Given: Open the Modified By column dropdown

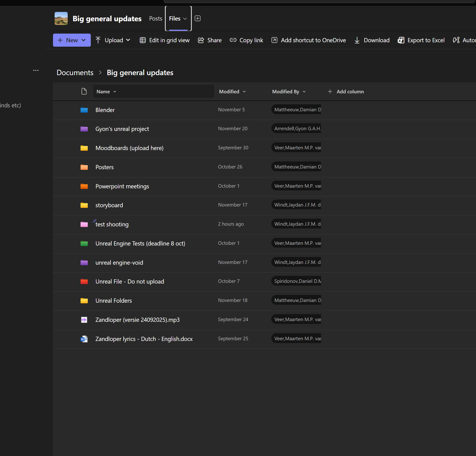Looking at the screenshot, I should [x=304, y=92].
